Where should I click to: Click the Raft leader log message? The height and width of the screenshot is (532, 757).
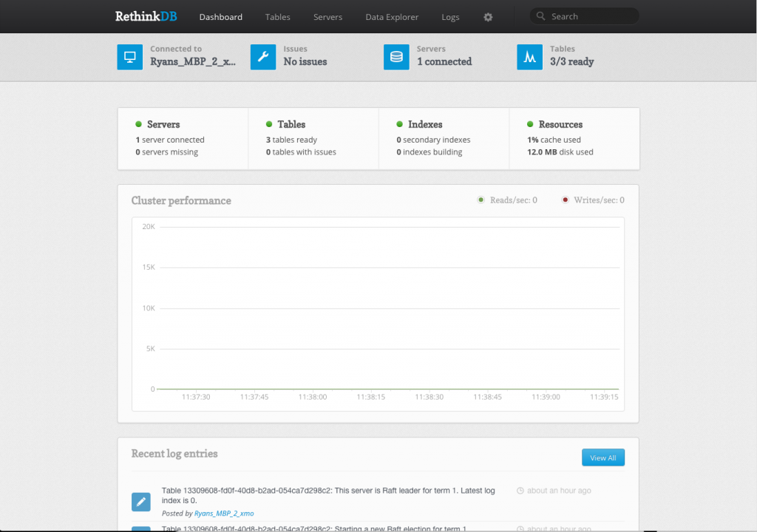point(328,495)
